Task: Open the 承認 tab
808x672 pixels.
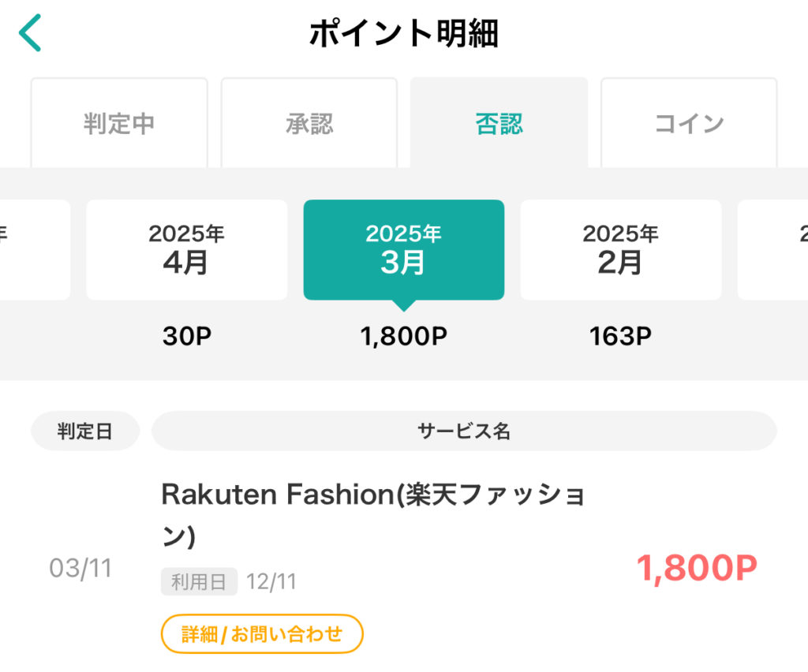Action: point(309,124)
